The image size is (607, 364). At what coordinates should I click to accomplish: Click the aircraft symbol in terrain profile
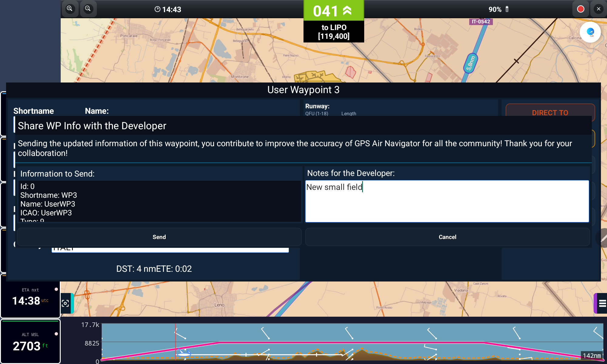tap(184, 352)
